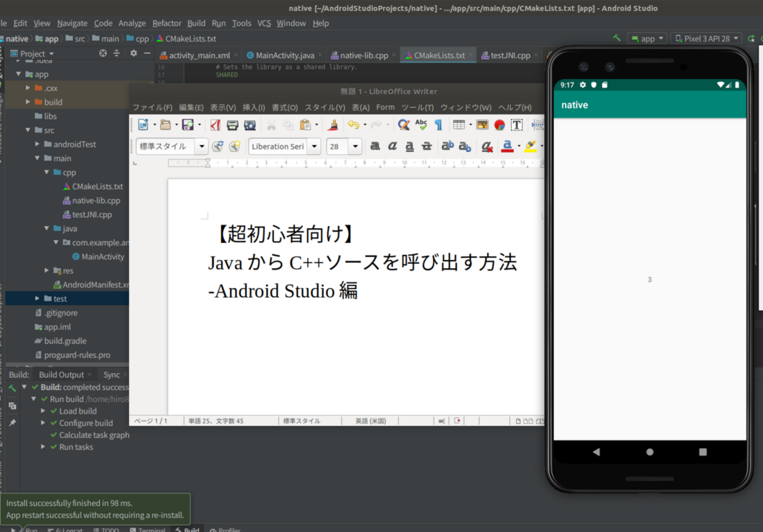This screenshot has width=763, height=532.
Task: Pin the Build tab using pin icon
Action: pos(12,422)
